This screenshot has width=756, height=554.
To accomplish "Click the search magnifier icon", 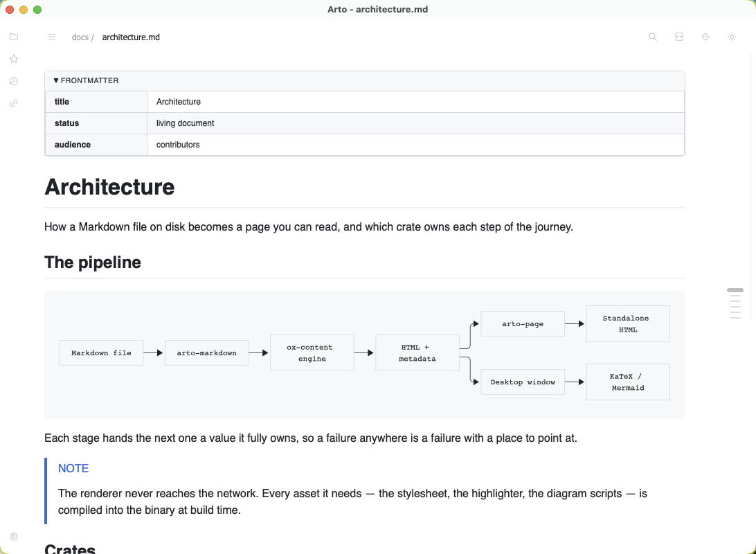I will tap(652, 37).
